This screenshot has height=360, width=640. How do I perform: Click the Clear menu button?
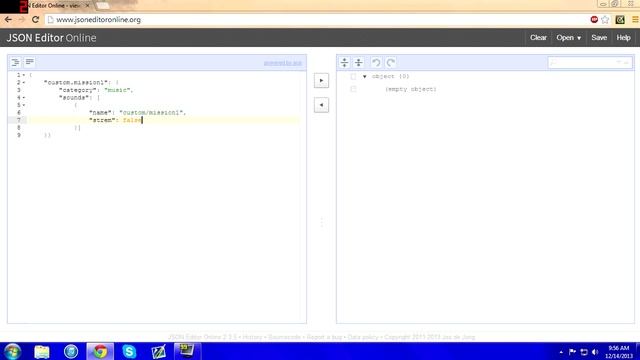pos(538,38)
